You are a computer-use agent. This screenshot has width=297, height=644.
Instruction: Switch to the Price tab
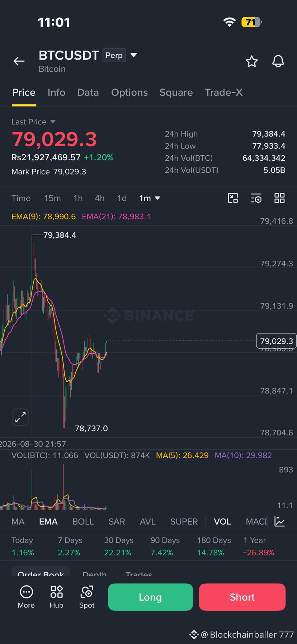click(24, 93)
